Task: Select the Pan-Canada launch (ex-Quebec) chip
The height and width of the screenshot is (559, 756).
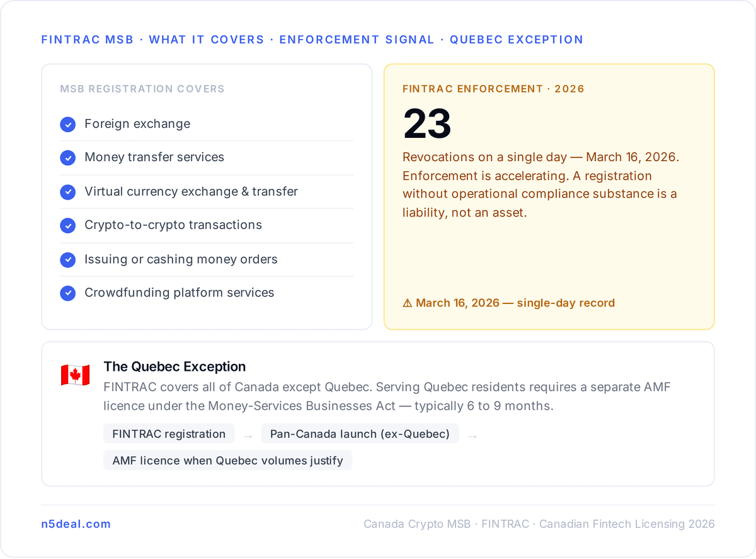Action: (360, 434)
